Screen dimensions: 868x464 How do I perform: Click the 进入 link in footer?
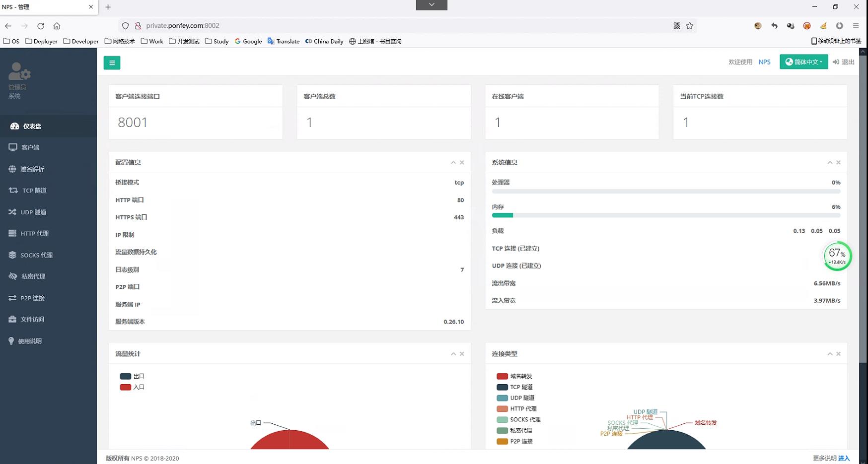click(x=844, y=458)
